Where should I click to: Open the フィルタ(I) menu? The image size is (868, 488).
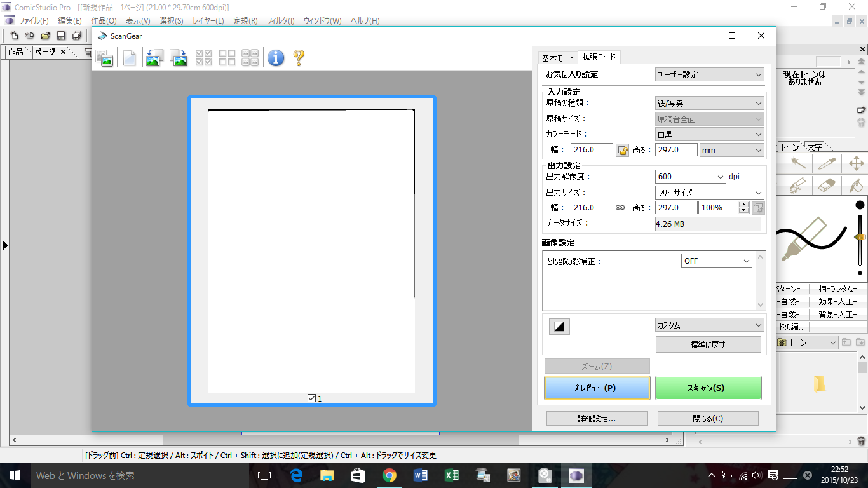pos(280,21)
